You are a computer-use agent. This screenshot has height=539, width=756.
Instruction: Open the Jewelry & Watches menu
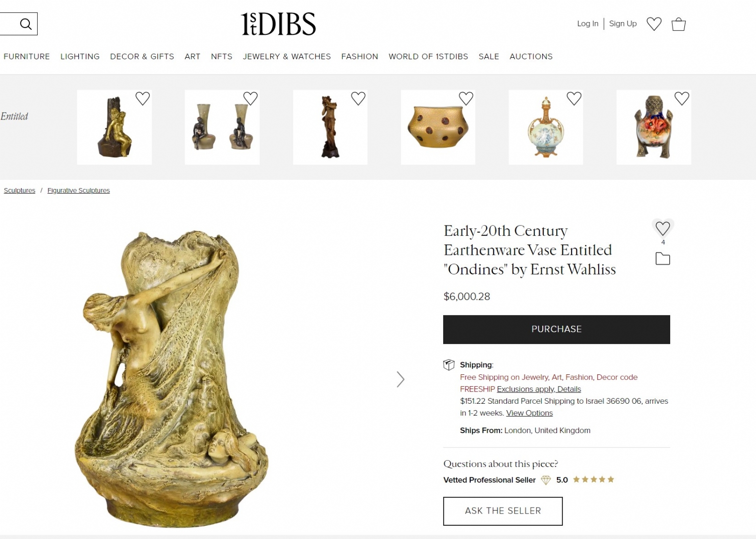(x=287, y=57)
